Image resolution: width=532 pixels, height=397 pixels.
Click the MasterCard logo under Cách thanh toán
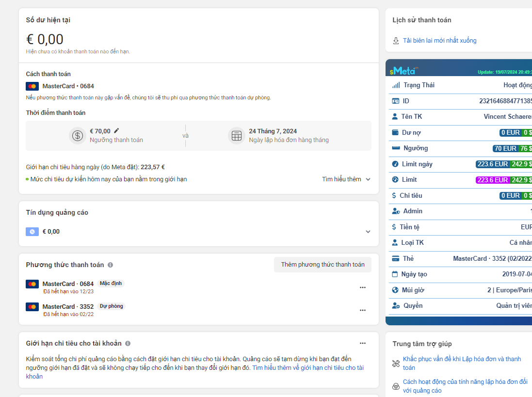click(32, 86)
